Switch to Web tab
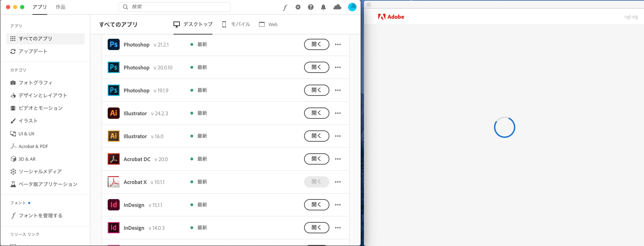The width and height of the screenshot is (644, 246). (x=268, y=24)
